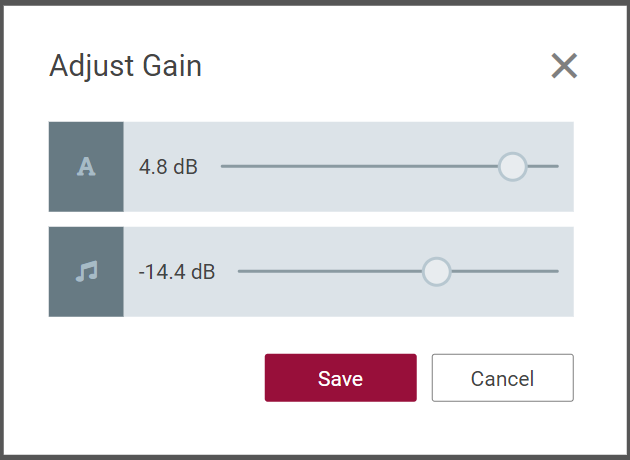
Task: Click the Adjust Gain dialog title
Action: [125, 66]
